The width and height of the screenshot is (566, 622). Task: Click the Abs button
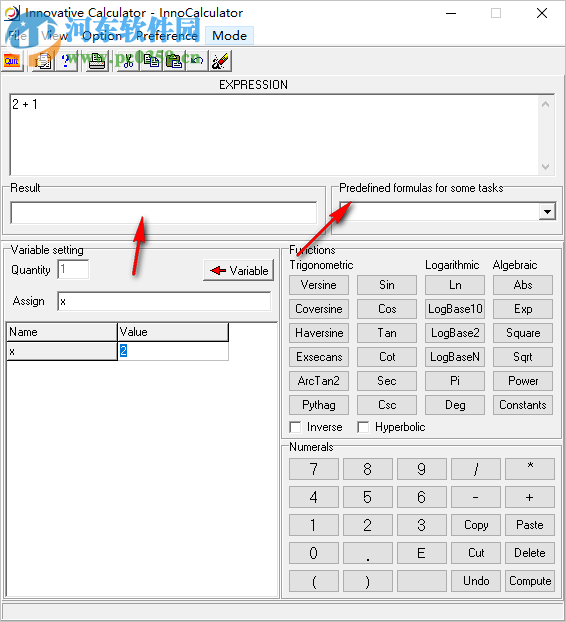[x=523, y=285]
